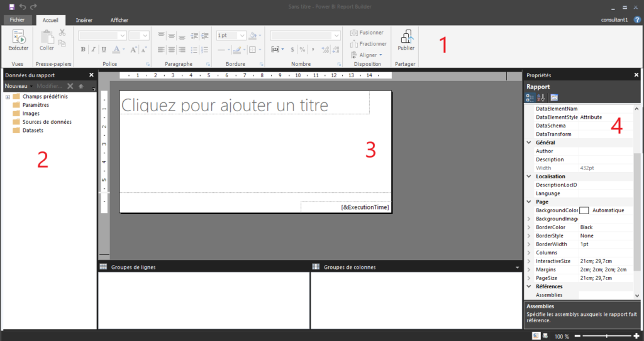Click the zoom in plus icon
This screenshot has width=644, height=341.
click(x=636, y=336)
